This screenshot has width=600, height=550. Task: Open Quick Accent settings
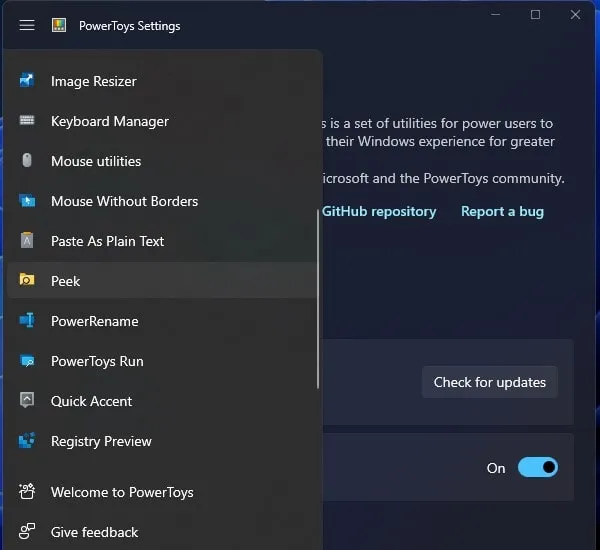tap(163, 401)
